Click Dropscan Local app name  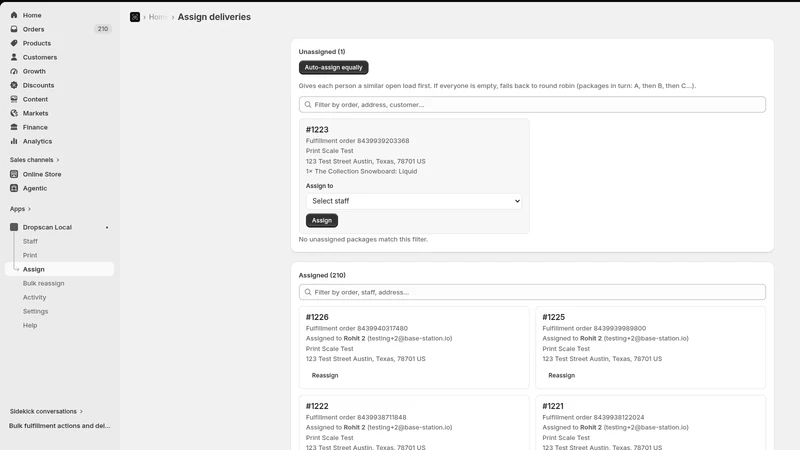pos(47,228)
